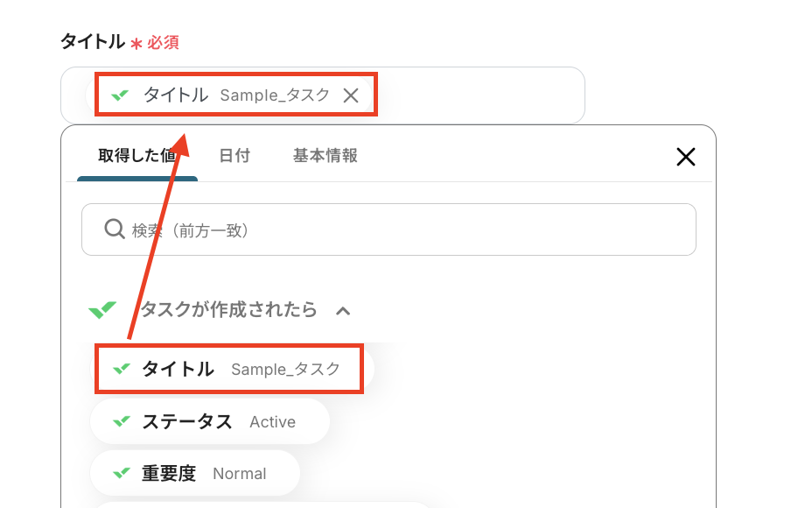This screenshot has width=812, height=508.
Task: Select the 基本情報 tab
Action: tap(325, 156)
